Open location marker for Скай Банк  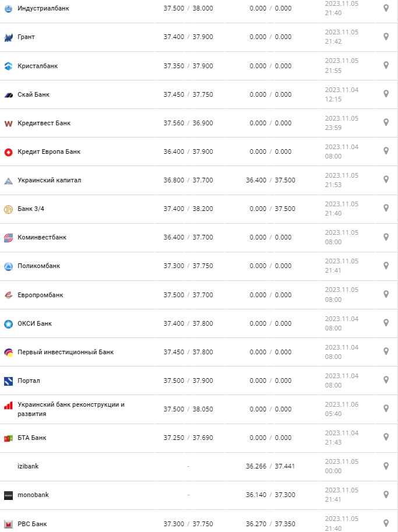(386, 94)
